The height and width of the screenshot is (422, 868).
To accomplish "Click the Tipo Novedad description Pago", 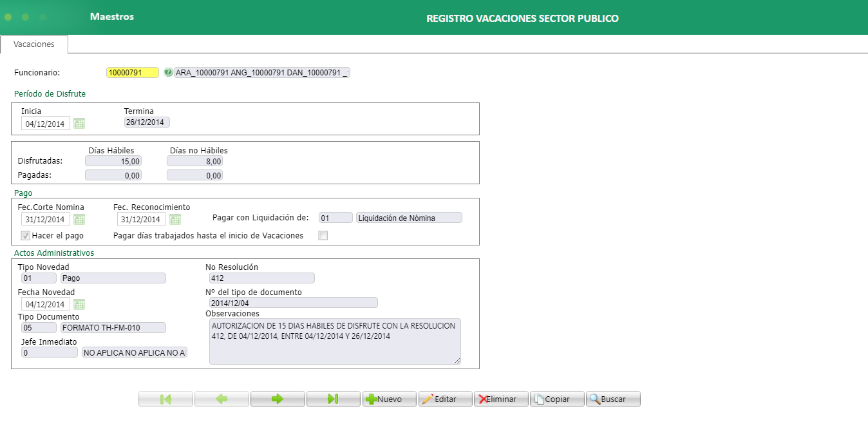I will click(x=113, y=278).
